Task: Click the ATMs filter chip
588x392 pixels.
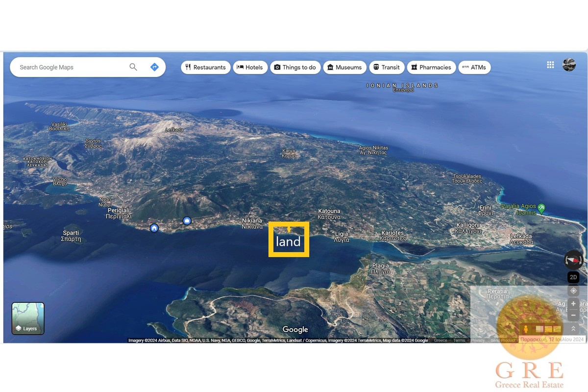Action: tap(474, 68)
